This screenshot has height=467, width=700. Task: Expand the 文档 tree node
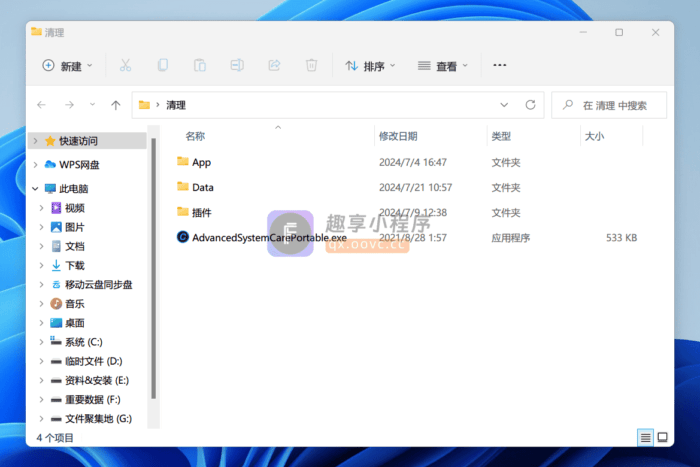[42, 246]
